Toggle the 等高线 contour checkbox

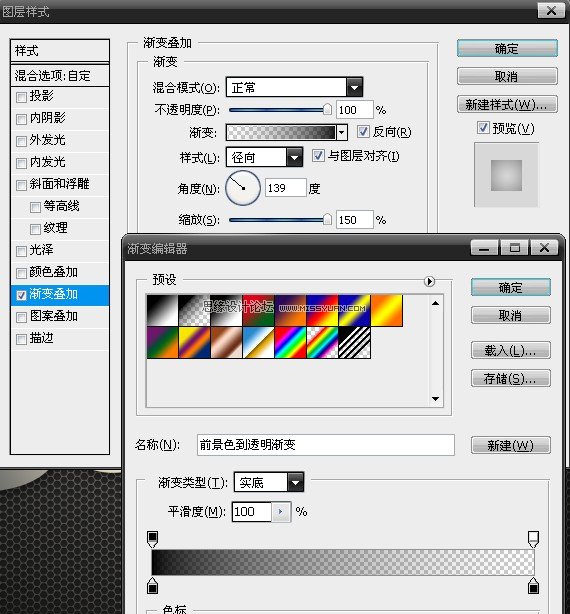[x=35, y=207]
